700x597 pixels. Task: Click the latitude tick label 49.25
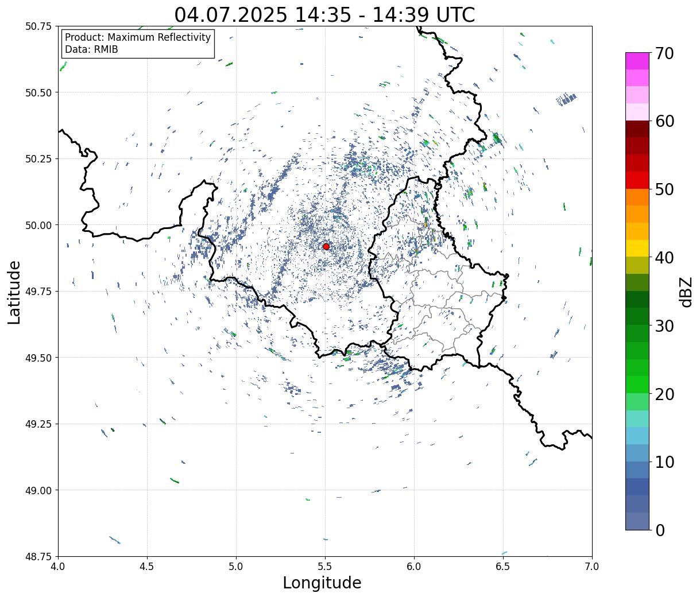pos(38,424)
